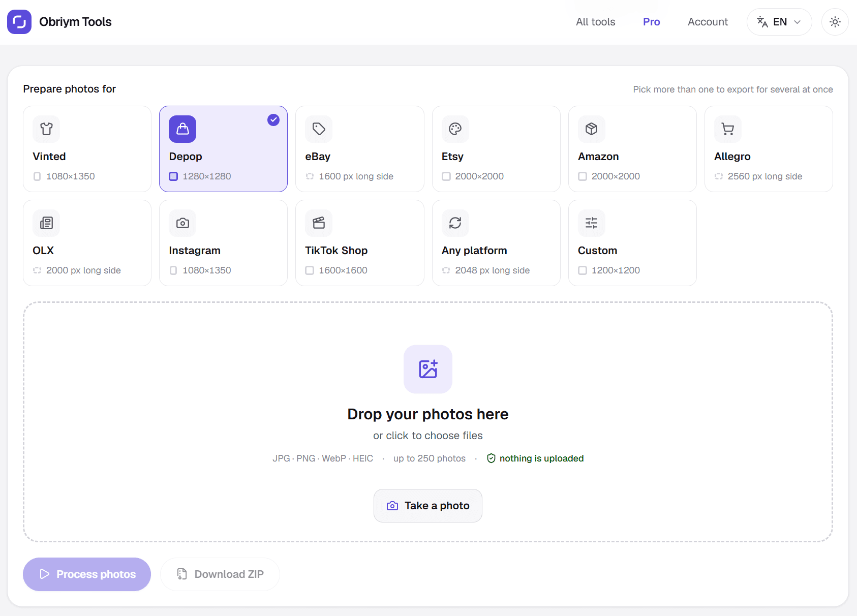Click the Custom sliders icon
Viewport: 857px width, 616px height.
point(592,223)
